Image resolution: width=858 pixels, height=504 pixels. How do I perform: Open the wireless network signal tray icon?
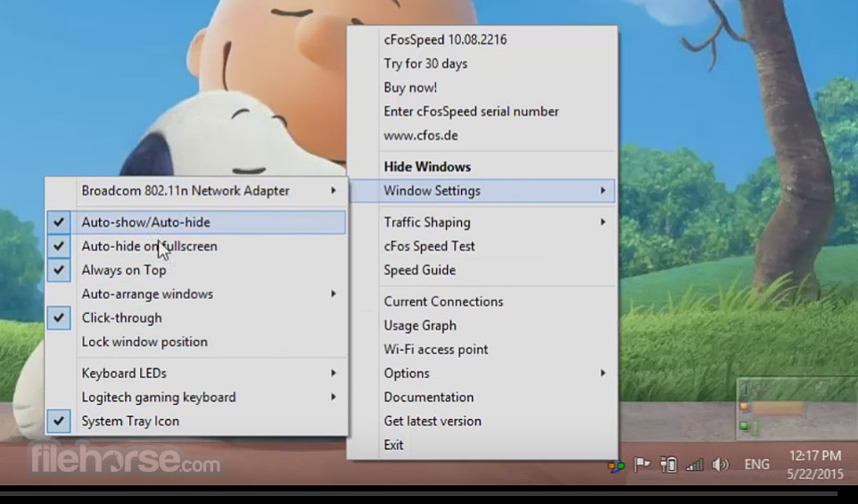695,465
